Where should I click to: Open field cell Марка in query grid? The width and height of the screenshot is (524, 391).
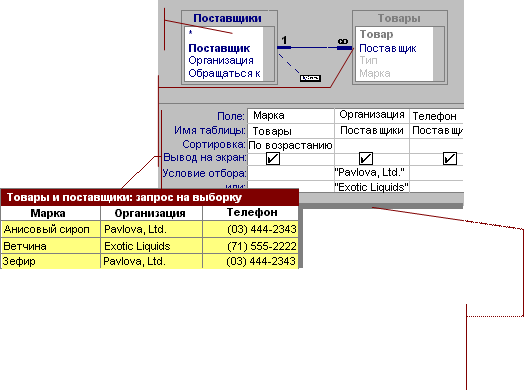click(x=290, y=116)
